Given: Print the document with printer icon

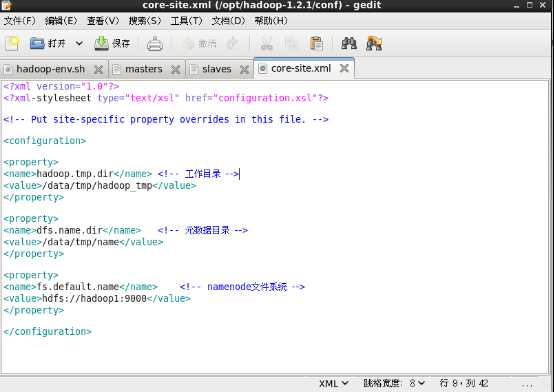Looking at the screenshot, I should pyautogui.click(x=155, y=44).
